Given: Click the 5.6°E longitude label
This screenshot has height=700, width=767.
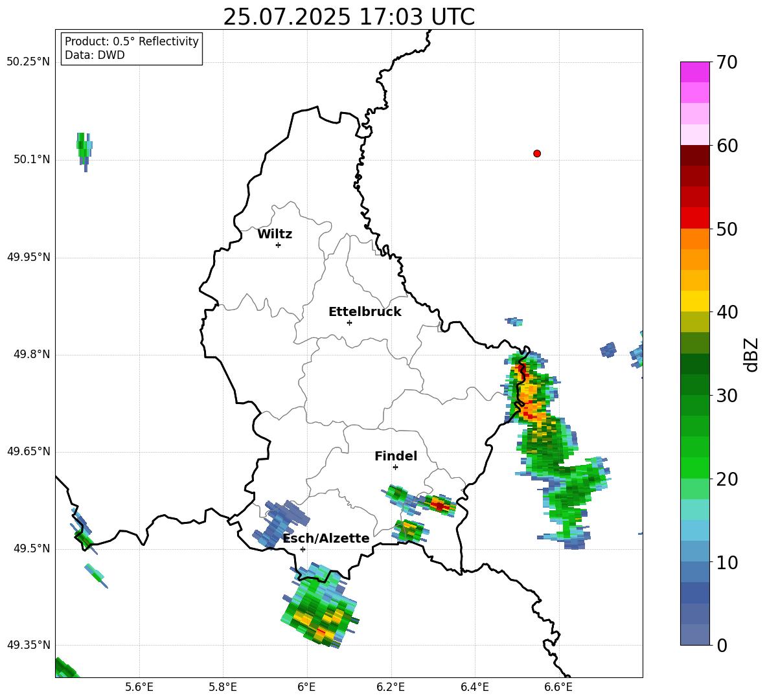Looking at the screenshot, I should (x=139, y=687).
